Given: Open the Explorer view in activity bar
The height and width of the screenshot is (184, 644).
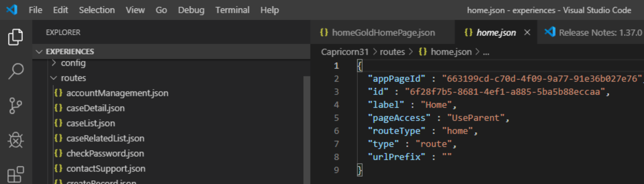Looking at the screenshot, I should point(15,36).
